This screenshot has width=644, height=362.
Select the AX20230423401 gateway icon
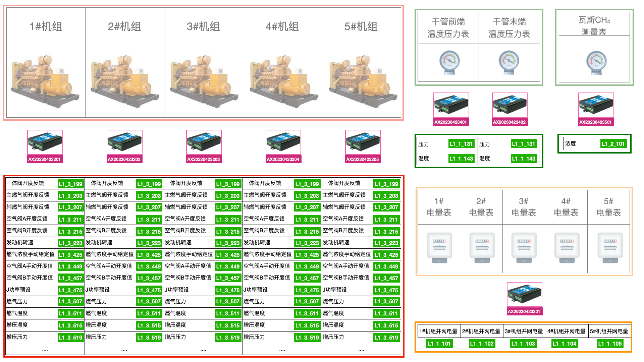point(451,106)
